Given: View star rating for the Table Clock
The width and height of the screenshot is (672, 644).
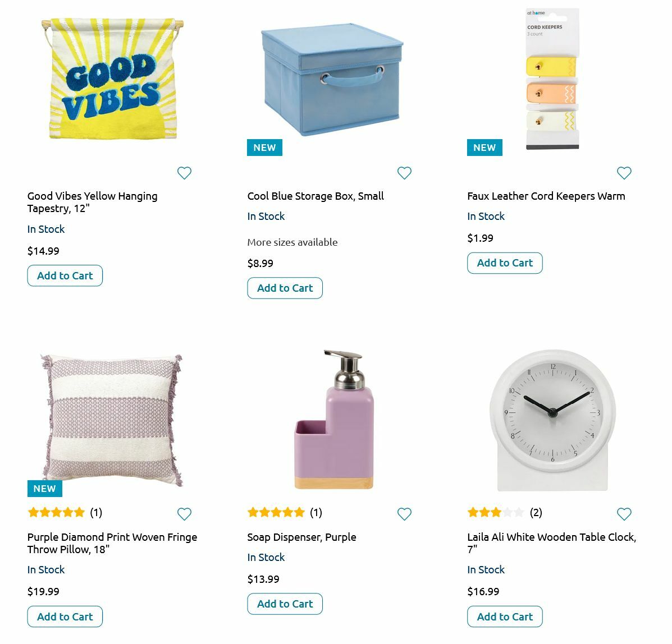Looking at the screenshot, I should tap(496, 512).
